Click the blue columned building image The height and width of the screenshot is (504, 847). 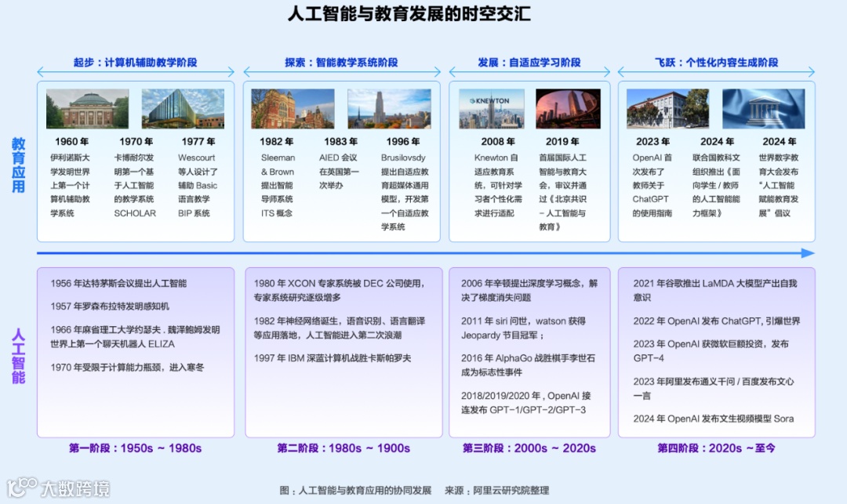763,108
